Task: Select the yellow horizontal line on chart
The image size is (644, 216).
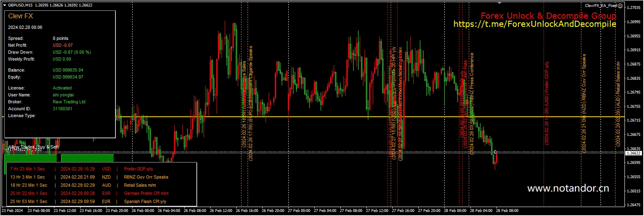Action: coord(325,117)
